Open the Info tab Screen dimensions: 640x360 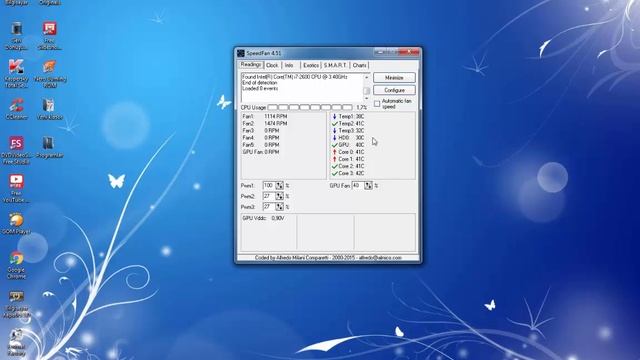289,65
